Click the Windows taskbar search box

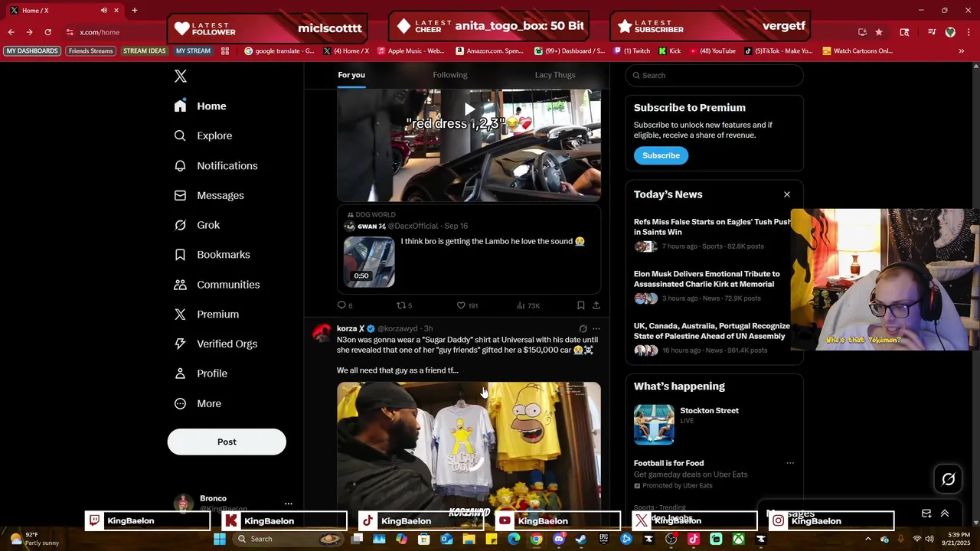(x=287, y=539)
